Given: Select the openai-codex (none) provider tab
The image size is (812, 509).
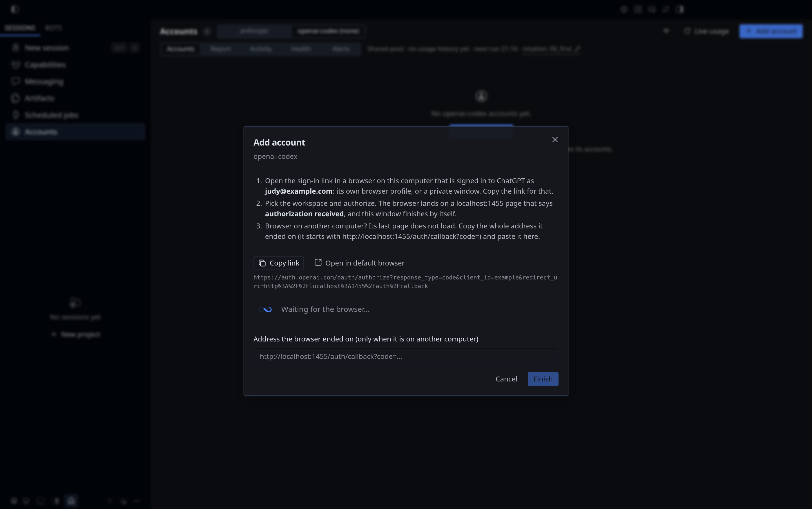Looking at the screenshot, I should pyautogui.click(x=328, y=31).
